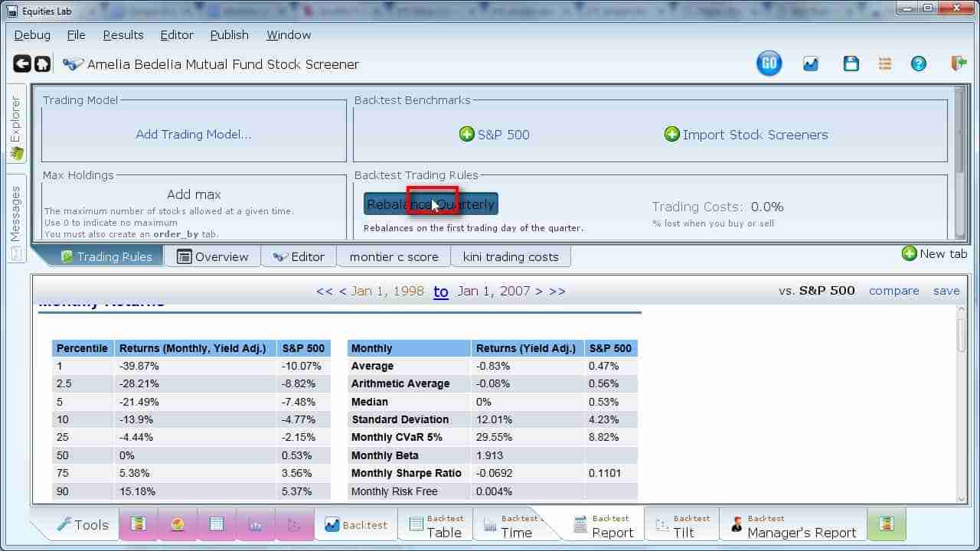Screen dimensions: 980x551
Task: Go back with the black arrow icon
Action: tap(22, 64)
